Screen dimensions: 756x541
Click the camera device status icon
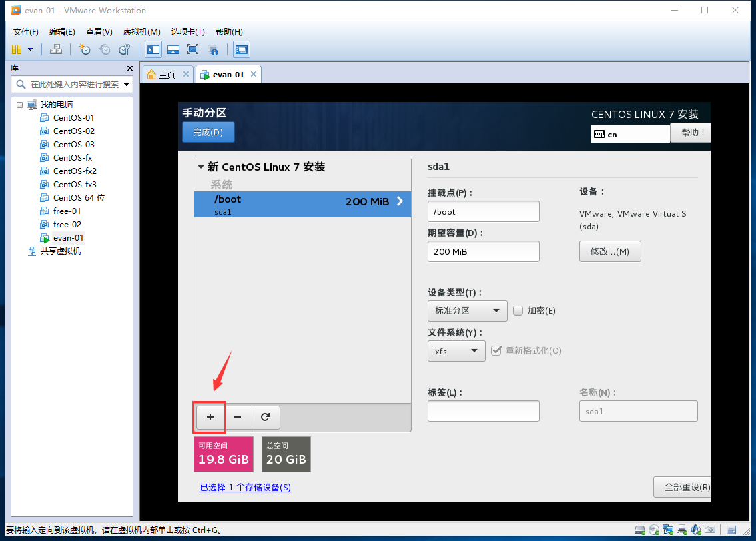pyautogui.click(x=710, y=530)
